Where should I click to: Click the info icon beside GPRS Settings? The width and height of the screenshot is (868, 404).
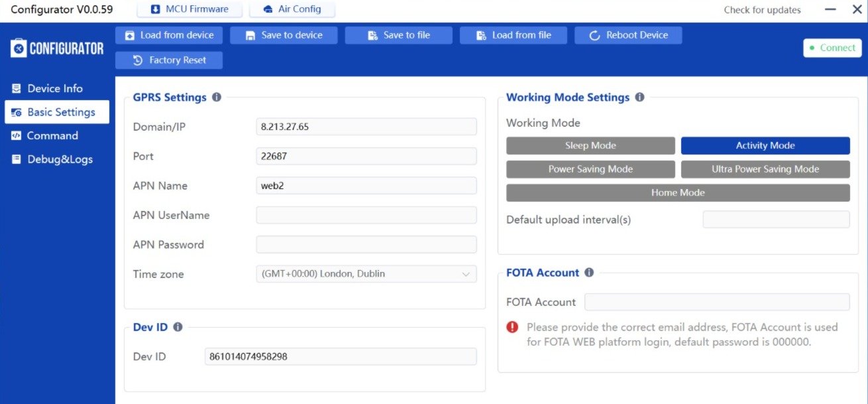coord(217,98)
